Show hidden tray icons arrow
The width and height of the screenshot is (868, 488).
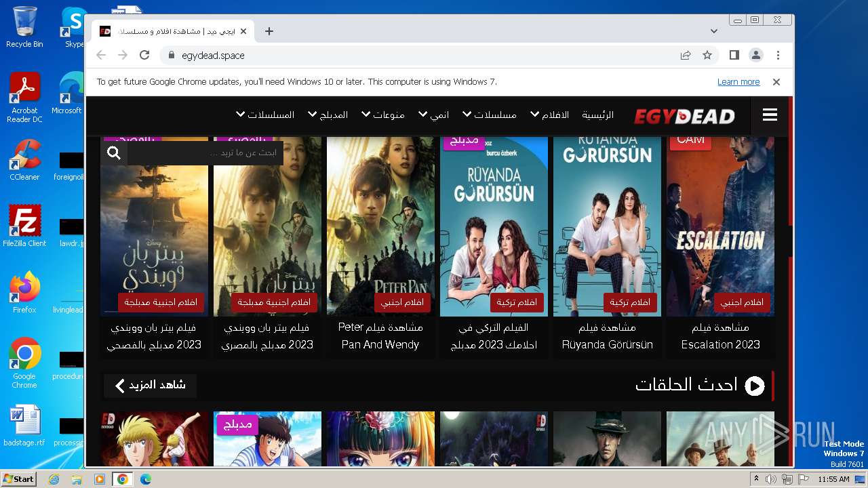(756, 479)
